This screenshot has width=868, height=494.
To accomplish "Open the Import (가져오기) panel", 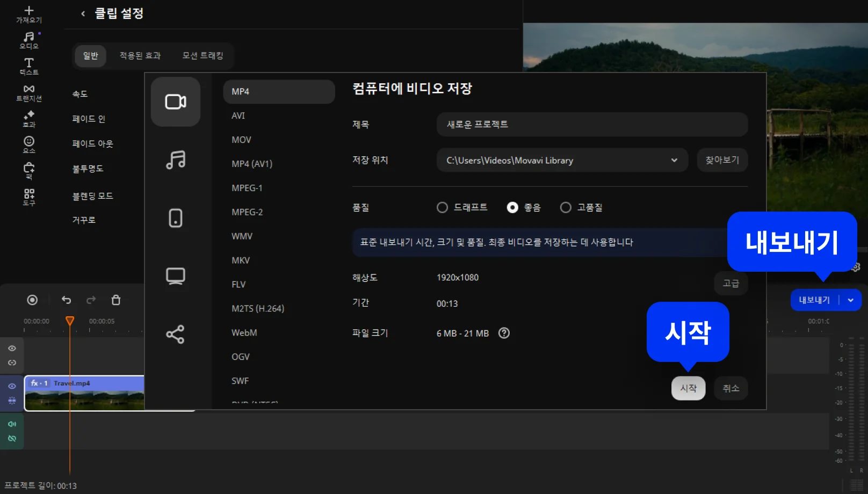I will [28, 14].
